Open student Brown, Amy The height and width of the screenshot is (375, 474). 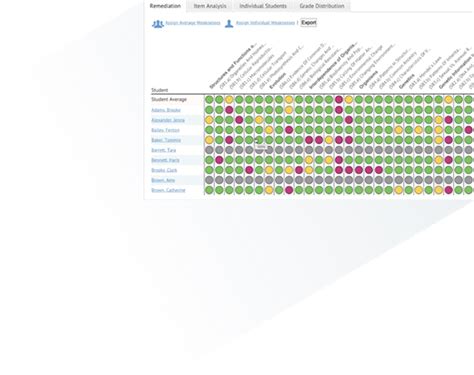163,180
